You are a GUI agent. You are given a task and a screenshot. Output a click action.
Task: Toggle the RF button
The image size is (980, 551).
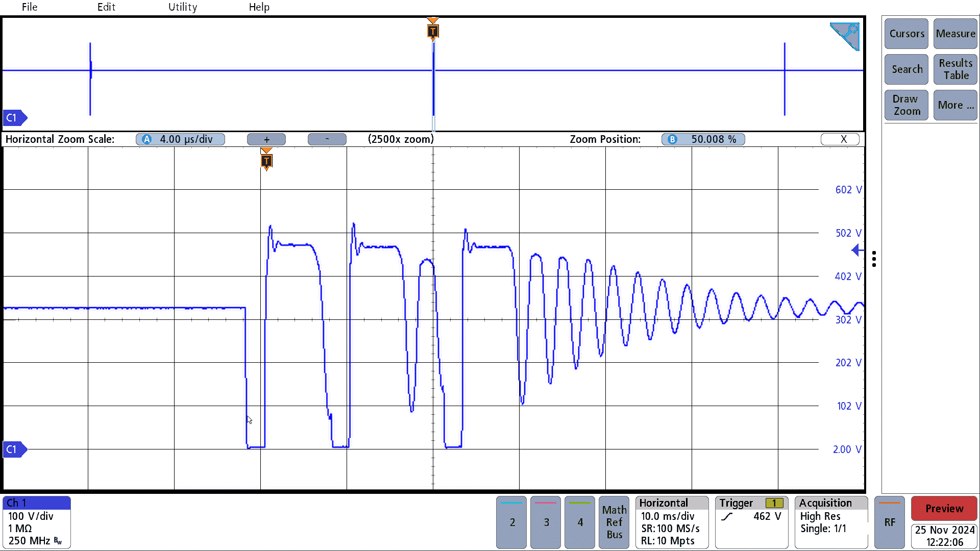[890, 522]
